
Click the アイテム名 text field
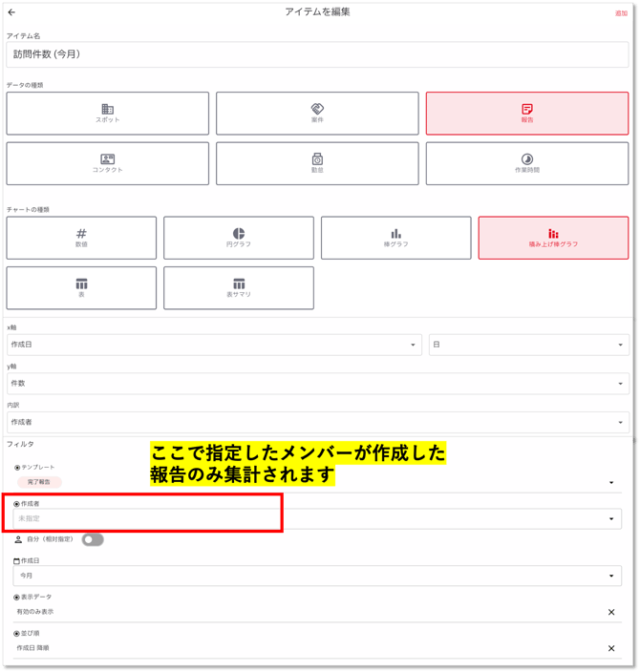click(x=317, y=54)
